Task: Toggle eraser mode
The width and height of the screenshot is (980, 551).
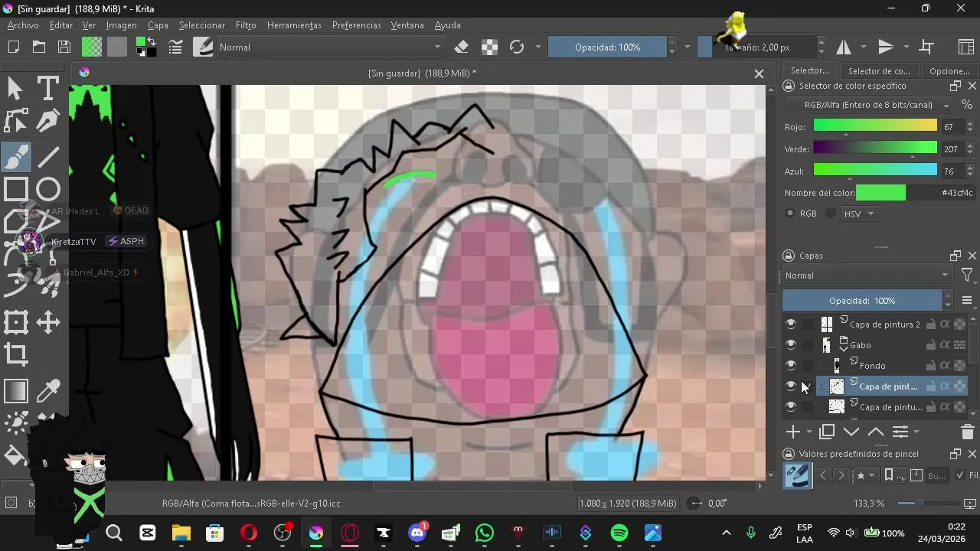Action: pyautogui.click(x=461, y=47)
